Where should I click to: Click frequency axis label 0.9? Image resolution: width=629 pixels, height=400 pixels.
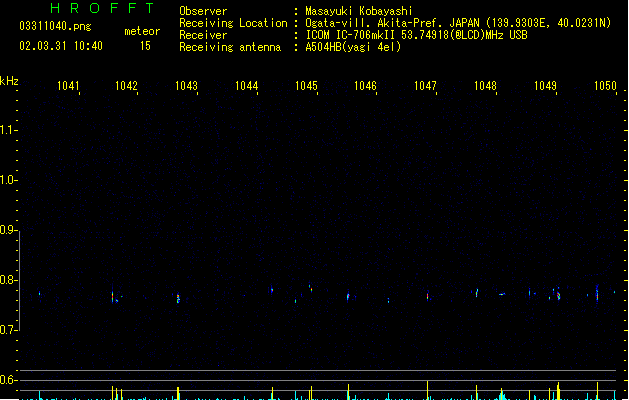pos(8,230)
